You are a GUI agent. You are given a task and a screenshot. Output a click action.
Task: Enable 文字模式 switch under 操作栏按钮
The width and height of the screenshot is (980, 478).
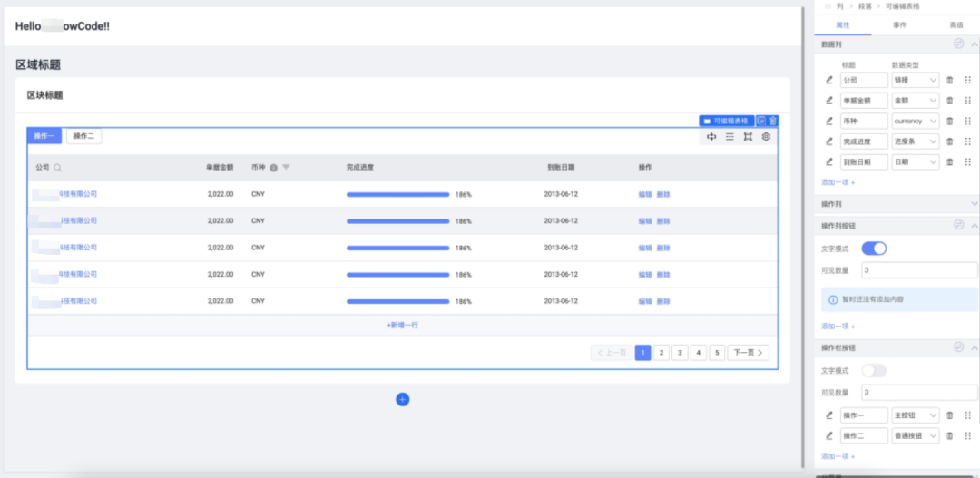click(873, 371)
